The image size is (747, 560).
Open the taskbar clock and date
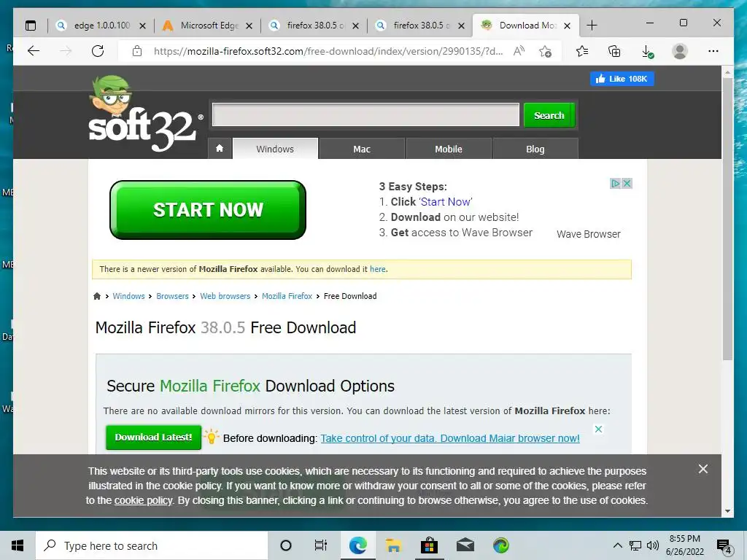click(685, 545)
